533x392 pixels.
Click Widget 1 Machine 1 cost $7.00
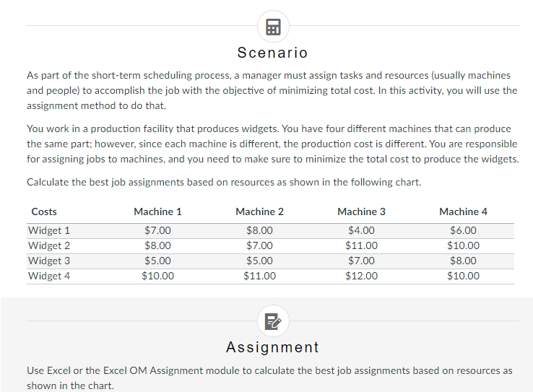point(157,230)
